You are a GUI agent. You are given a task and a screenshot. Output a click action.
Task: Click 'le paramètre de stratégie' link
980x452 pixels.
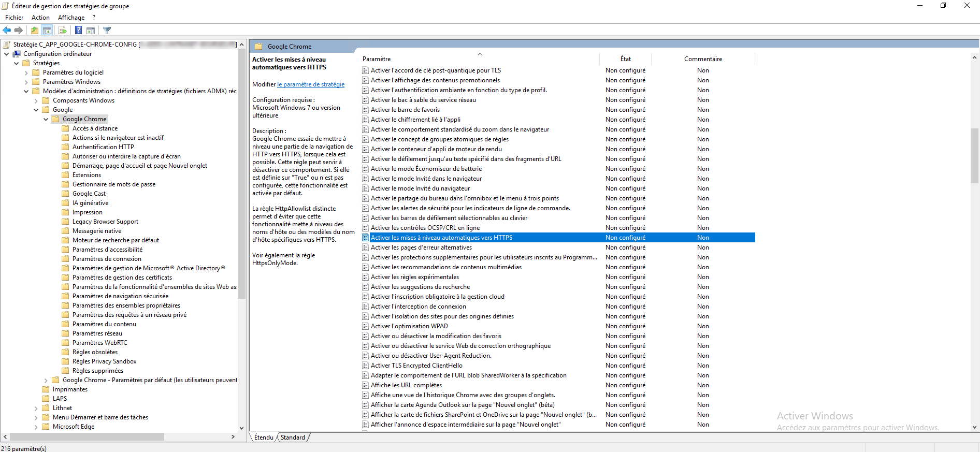tap(310, 84)
